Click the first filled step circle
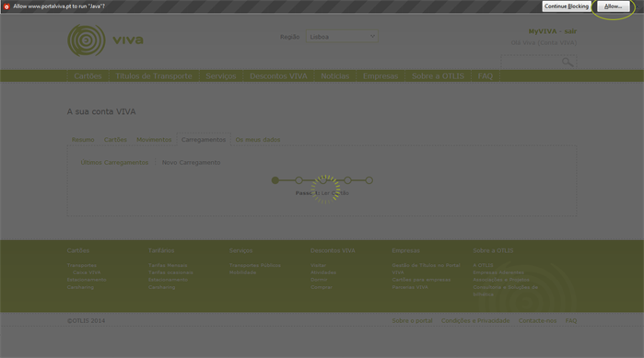The width and height of the screenshot is (644, 358). coord(275,180)
